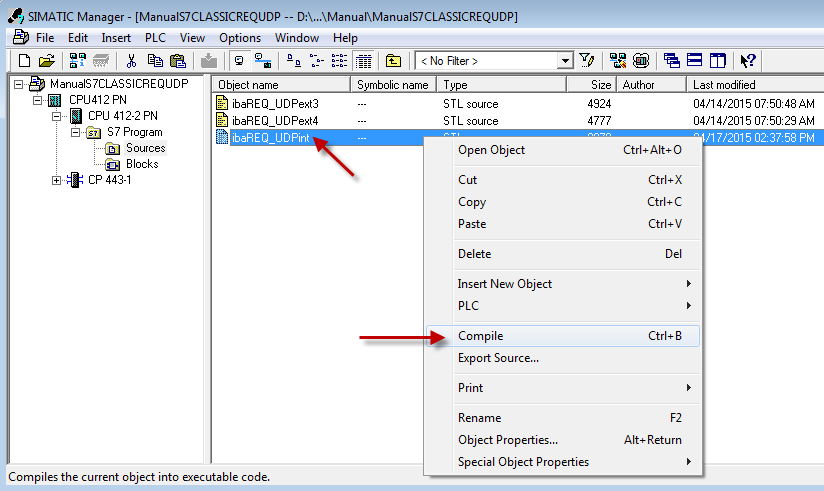Collapse the ManualS7CLASSICREQUDP project node

[18, 84]
